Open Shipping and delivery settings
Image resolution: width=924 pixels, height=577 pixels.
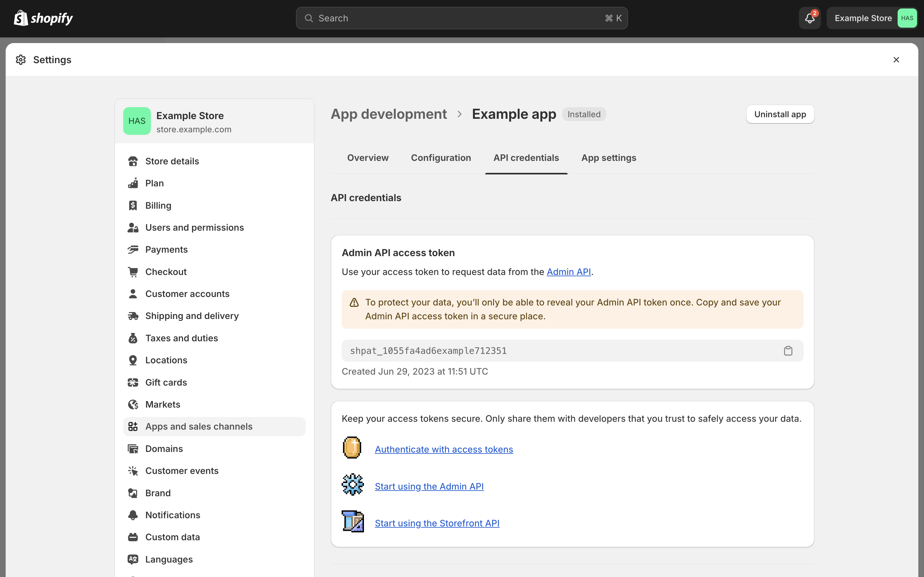[x=214, y=316]
